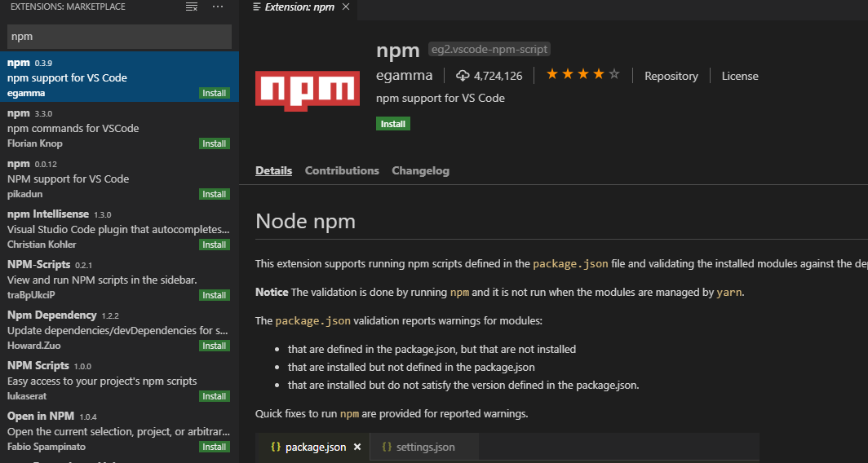Select the Extension: npm editor tab
This screenshot has height=463, width=868.
[x=299, y=7]
